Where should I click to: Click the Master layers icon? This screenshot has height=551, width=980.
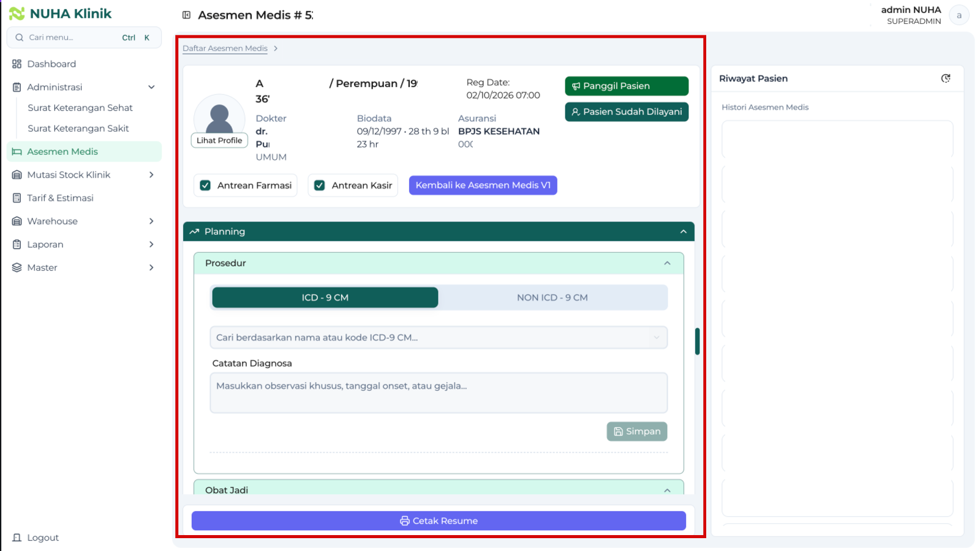coord(17,268)
